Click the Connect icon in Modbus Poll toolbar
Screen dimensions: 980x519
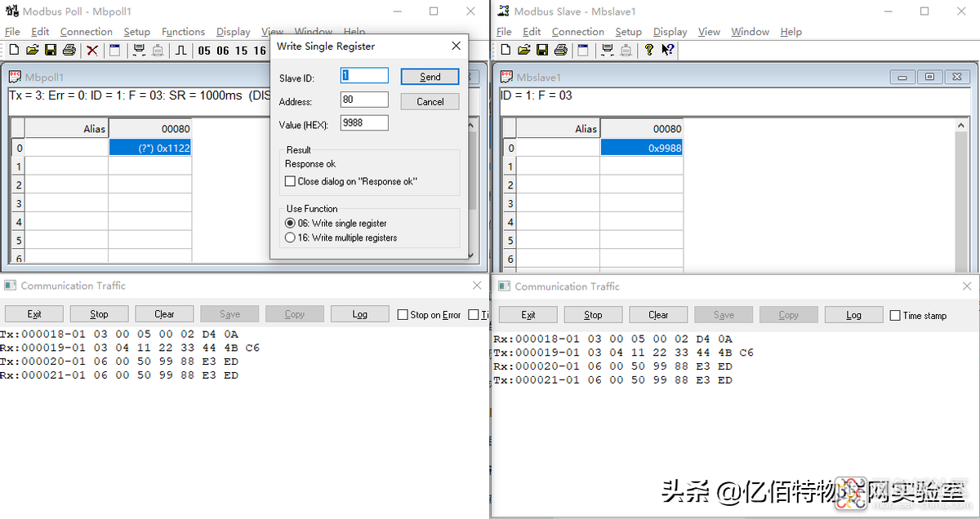point(139,51)
